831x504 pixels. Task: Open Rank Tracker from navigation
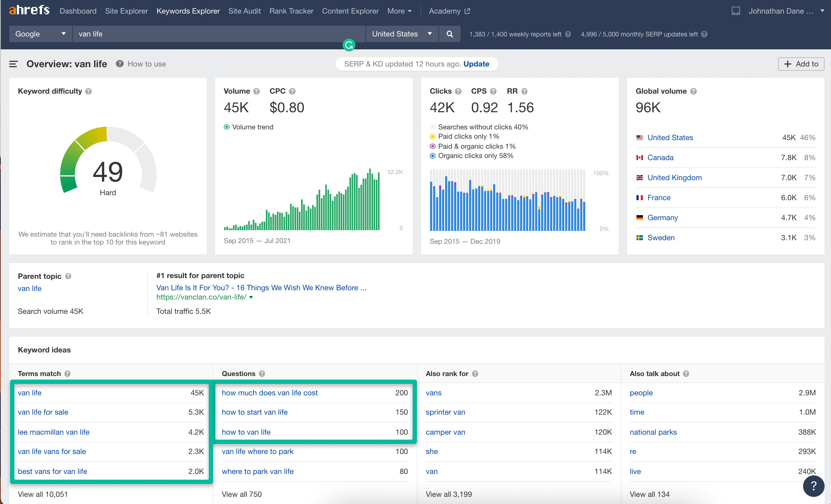pos(291,11)
